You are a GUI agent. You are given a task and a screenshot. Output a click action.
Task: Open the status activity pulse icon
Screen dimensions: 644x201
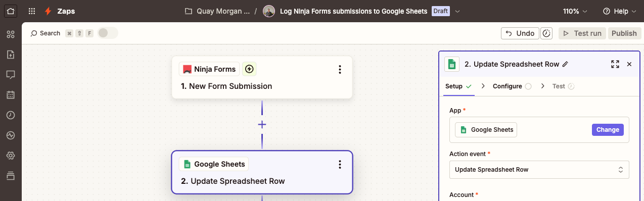click(11, 135)
